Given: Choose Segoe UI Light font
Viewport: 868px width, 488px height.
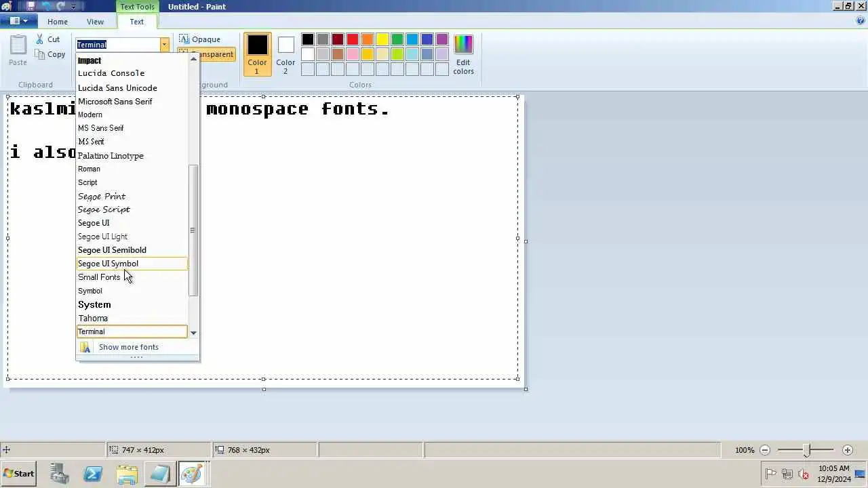Looking at the screenshot, I should pyautogui.click(x=132, y=237).
